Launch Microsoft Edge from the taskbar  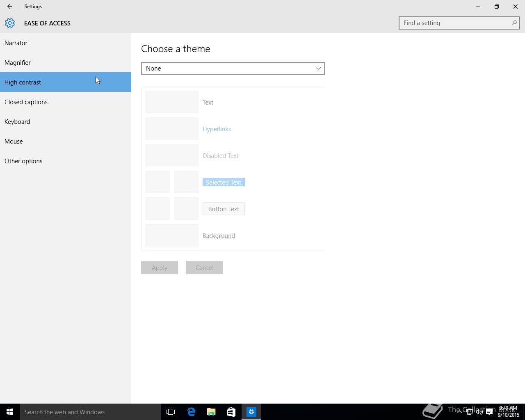point(191,412)
